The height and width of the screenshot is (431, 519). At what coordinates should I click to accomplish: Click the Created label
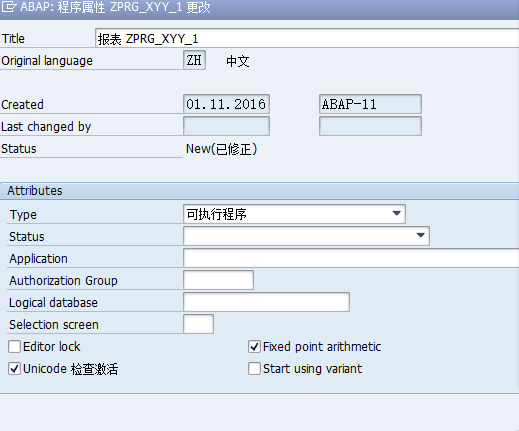pos(22,105)
